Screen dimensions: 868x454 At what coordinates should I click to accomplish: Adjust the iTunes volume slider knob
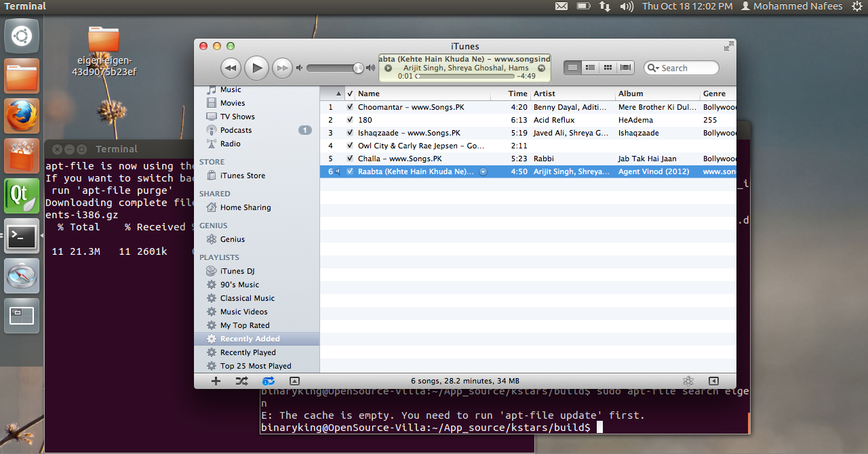point(358,68)
